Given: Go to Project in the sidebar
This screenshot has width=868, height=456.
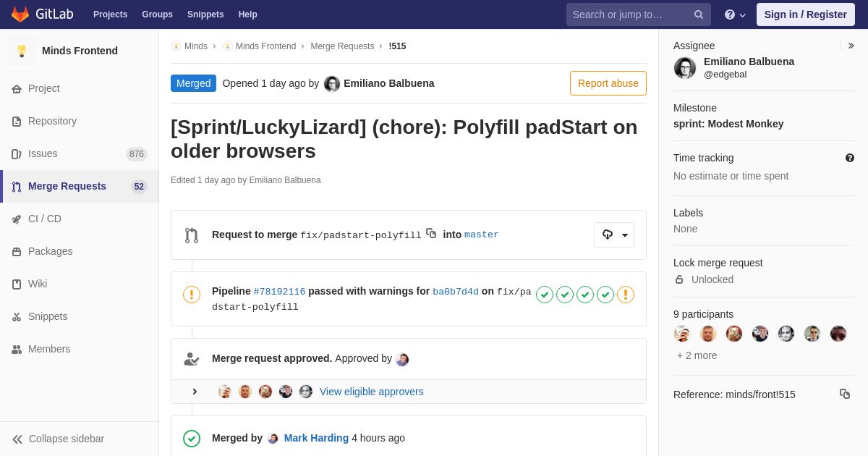Looking at the screenshot, I should 80,88.
